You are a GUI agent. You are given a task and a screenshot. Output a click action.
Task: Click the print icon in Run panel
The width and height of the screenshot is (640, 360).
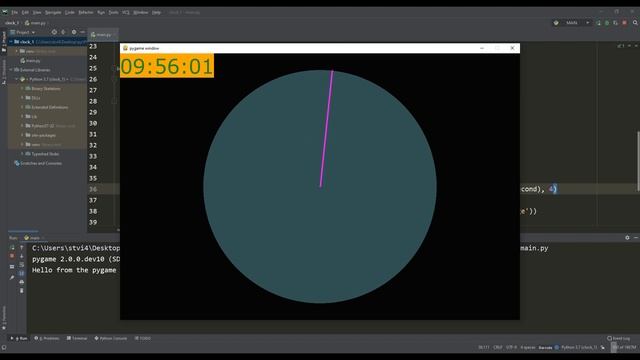coord(22,282)
